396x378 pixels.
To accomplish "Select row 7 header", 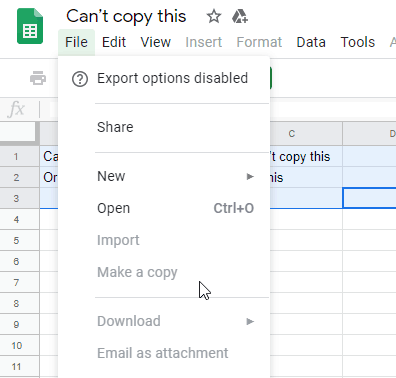I will (20, 282).
